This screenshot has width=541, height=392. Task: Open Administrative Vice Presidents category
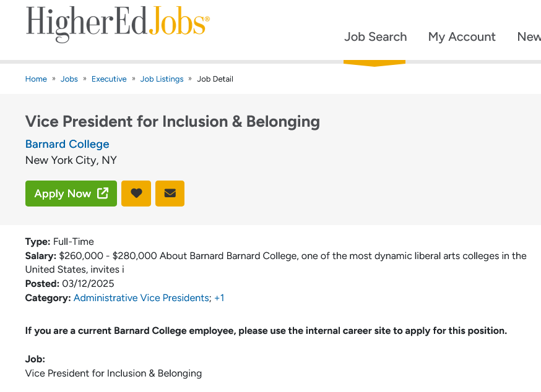tap(141, 298)
